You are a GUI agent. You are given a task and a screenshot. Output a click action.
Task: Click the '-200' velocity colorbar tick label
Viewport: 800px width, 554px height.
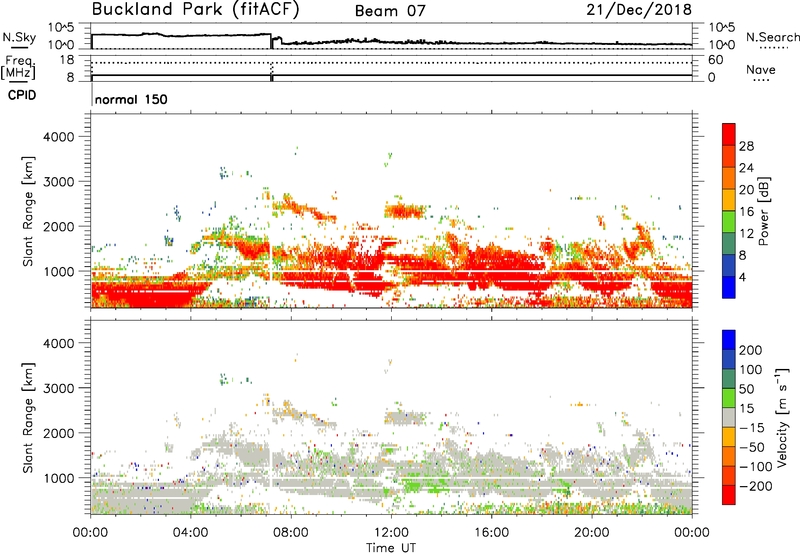coord(756,486)
